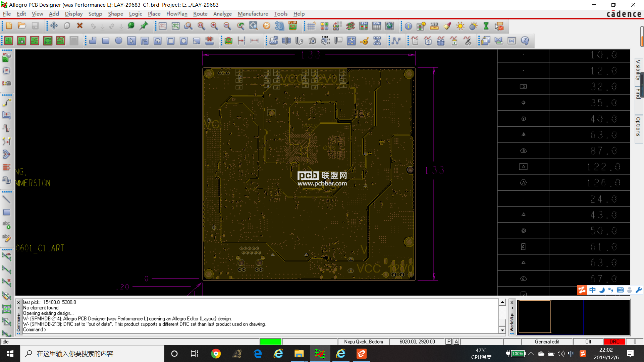This screenshot has height=362, width=644.
Task: Click the Add Text abc icon in sidebar
Action: (x=6, y=225)
